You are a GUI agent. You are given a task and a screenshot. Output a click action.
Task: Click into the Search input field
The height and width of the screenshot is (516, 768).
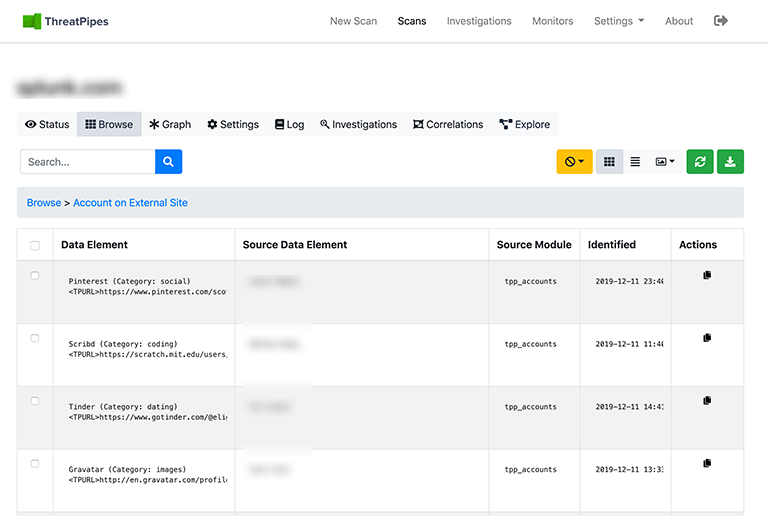point(88,162)
